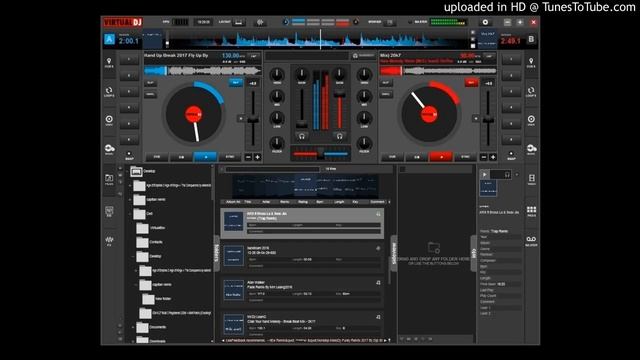Toggle blue key lock button on deck A
Viewport: 640px width, 360px height.
click(236, 82)
